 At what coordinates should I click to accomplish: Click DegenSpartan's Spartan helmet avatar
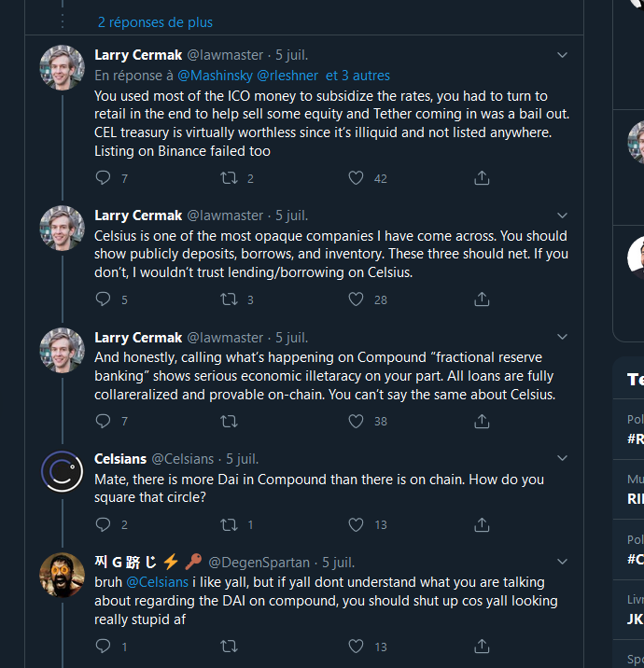click(x=62, y=575)
